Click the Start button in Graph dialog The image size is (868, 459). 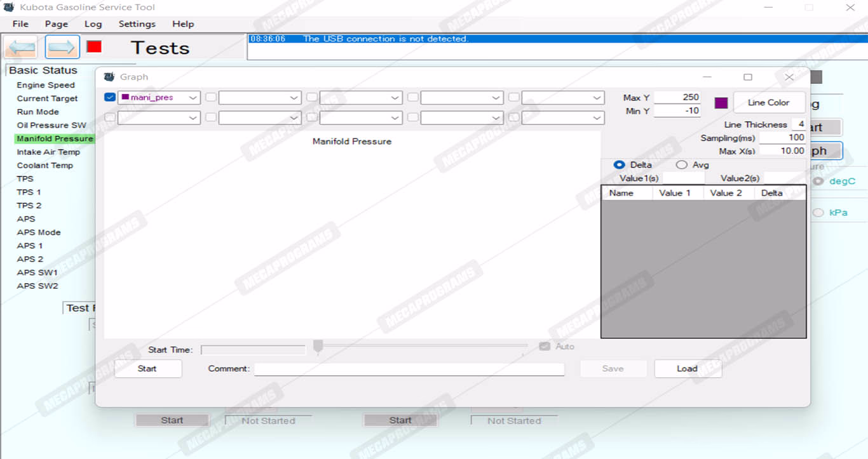pos(147,369)
